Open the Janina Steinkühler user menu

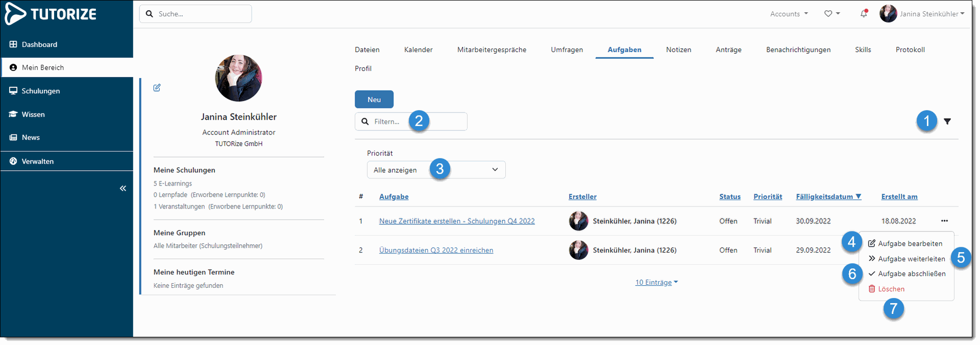point(932,14)
